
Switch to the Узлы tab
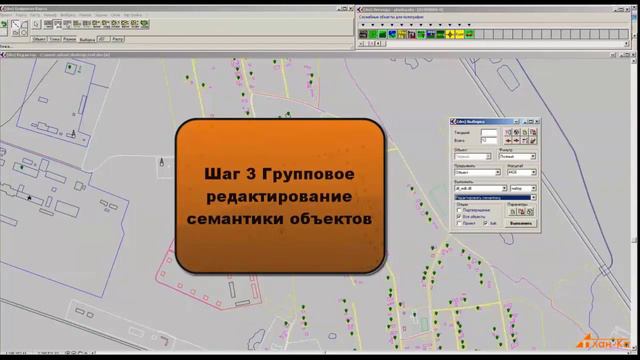coord(55,39)
